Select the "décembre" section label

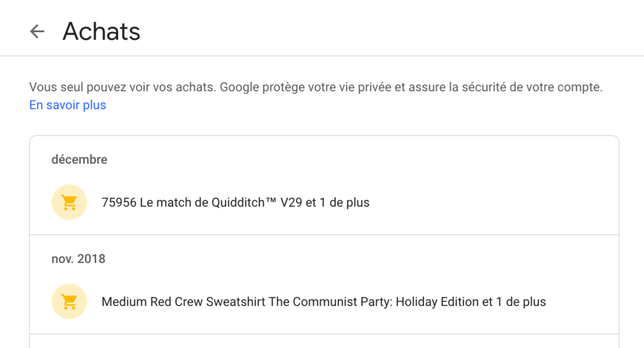tap(79, 160)
